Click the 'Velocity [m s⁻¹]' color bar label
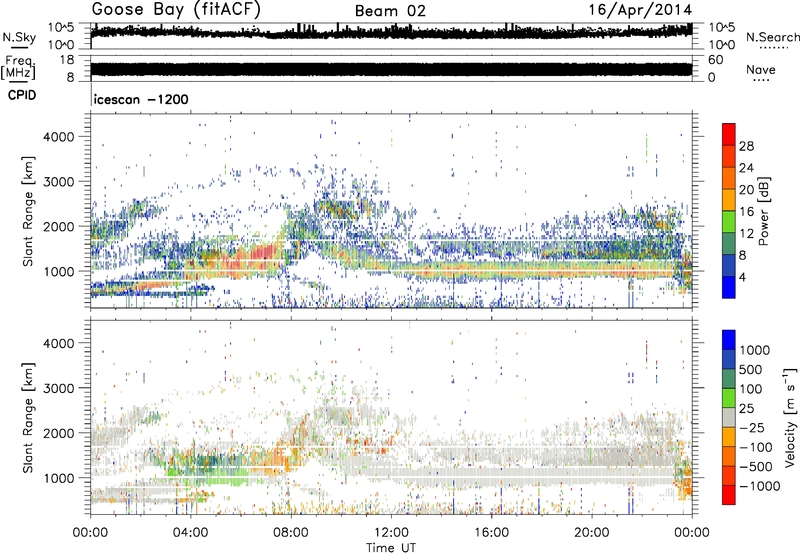Viewport: 800px width, 554px height. (x=790, y=417)
